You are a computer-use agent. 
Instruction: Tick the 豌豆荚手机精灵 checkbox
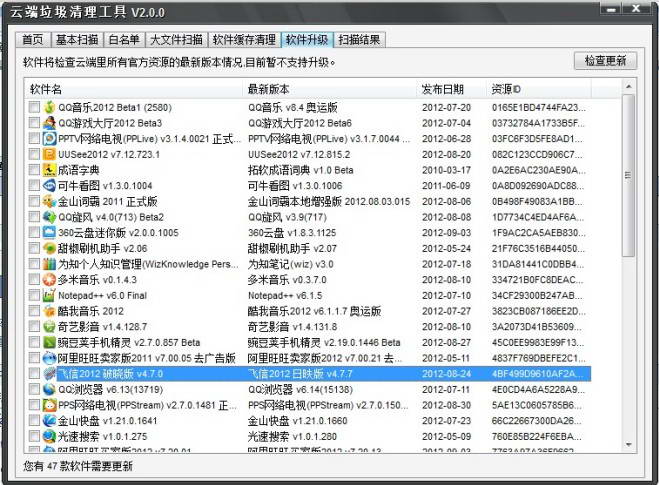(x=34, y=343)
